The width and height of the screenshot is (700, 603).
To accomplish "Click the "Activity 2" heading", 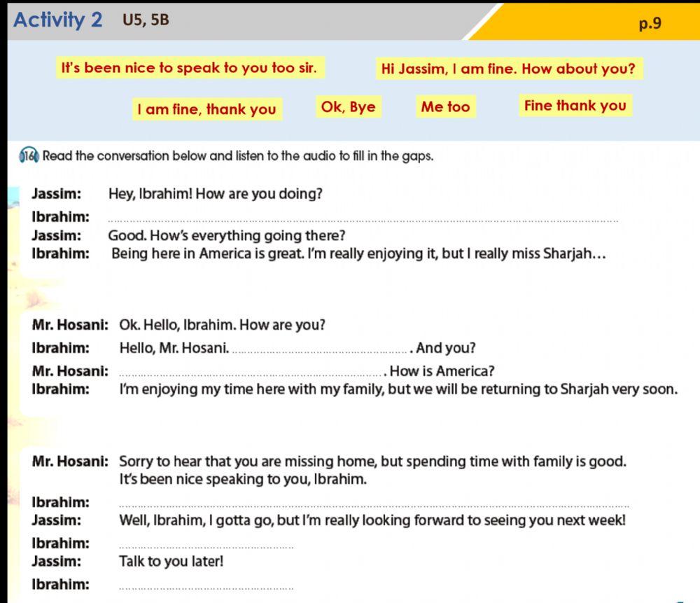I will tap(58, 20).
